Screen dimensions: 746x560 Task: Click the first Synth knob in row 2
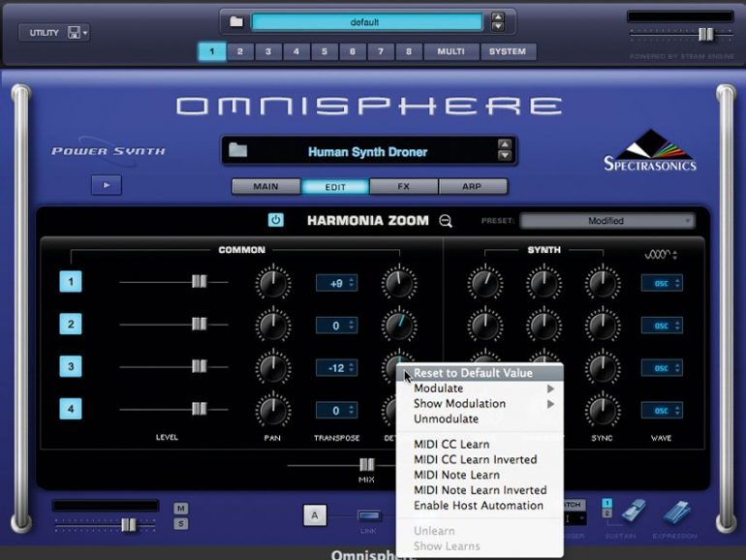(484, 326)
